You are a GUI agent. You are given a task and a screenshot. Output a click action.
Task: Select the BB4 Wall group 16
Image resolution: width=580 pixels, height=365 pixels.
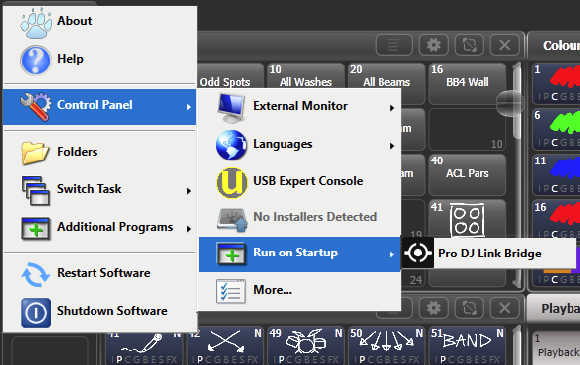click(467, 84)
